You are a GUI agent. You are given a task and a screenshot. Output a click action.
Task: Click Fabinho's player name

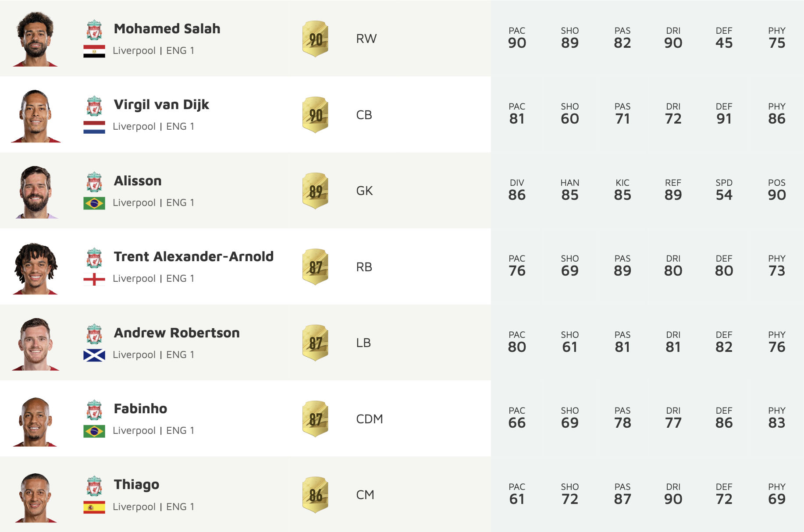click(x=140, y=409)
